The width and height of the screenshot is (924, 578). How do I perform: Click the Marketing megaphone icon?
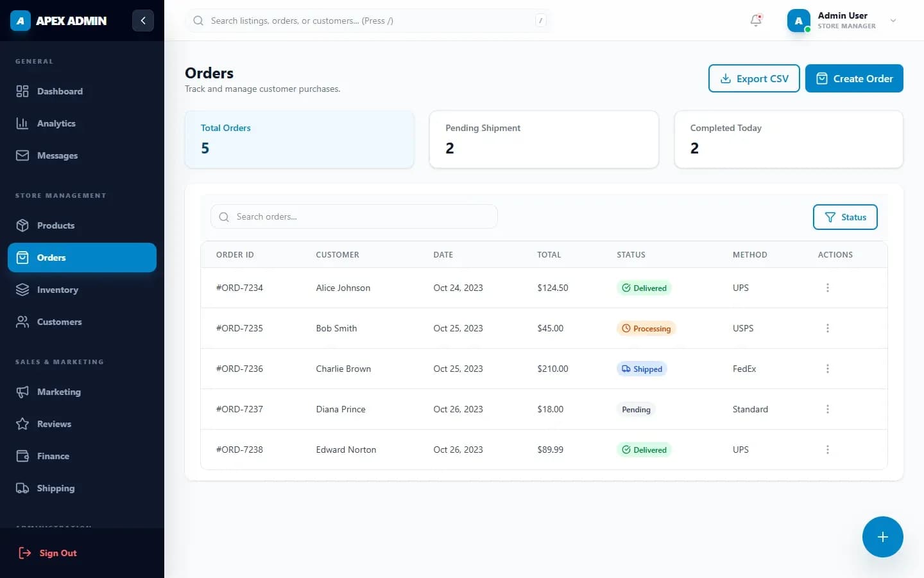(22, 392)
